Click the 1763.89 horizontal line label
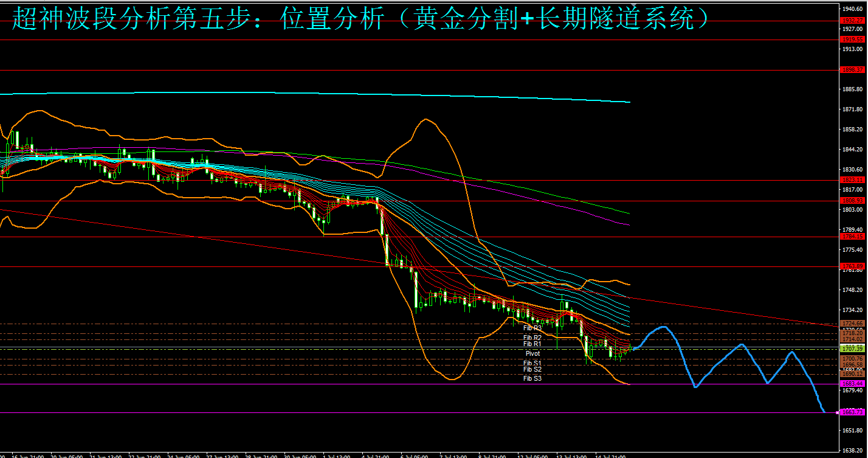Screen dimensions: 868x458 pos(852,266)
